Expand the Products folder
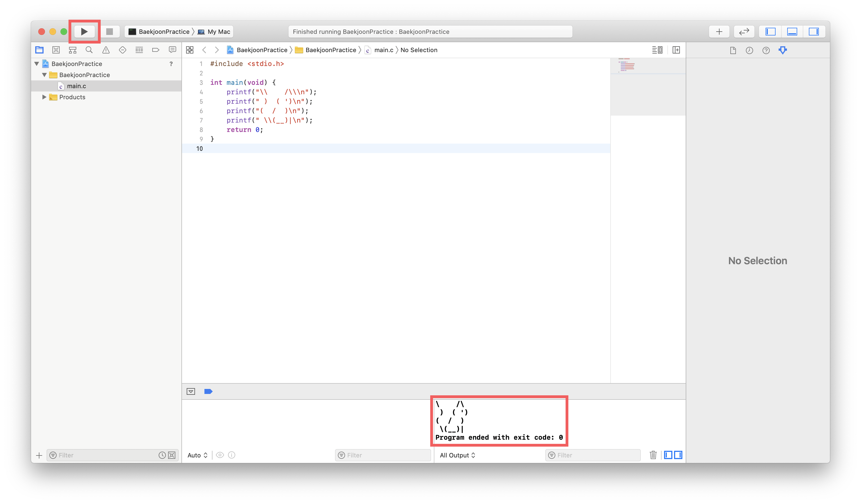Viewport: 861px width, 504px height. tap(44, 97)
